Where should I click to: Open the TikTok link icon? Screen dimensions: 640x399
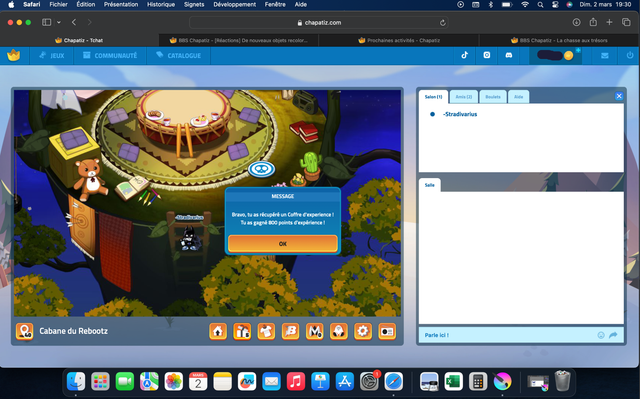pyautogui.click(x=464, y=55)
